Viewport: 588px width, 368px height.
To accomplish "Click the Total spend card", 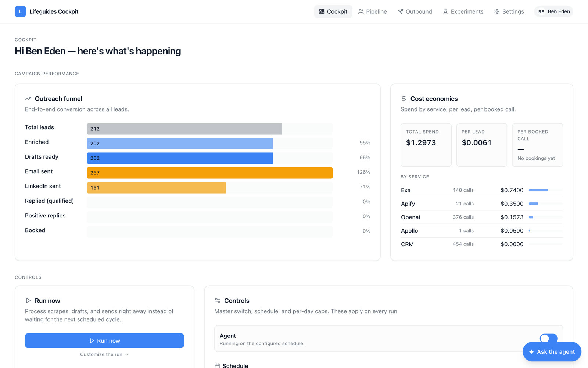I will pos(426,145).
